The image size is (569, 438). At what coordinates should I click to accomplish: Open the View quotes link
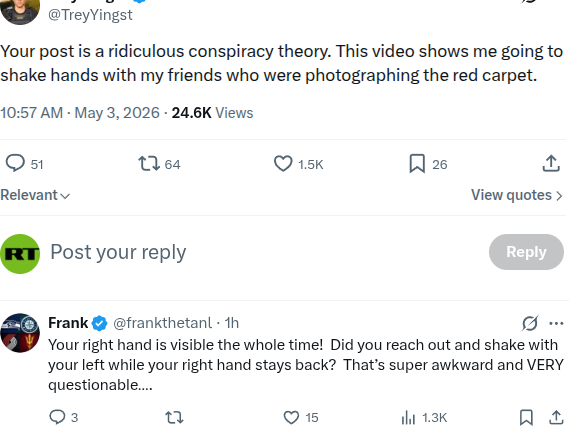(517, 195)
